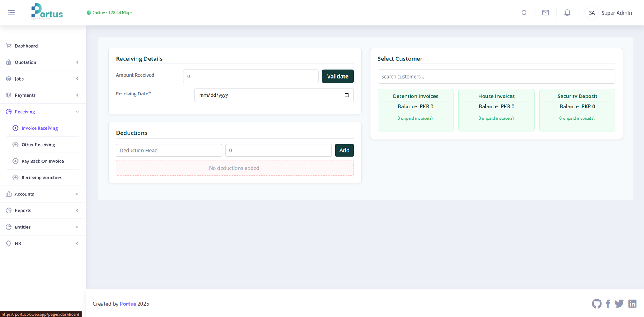This screenshot has height=317, width=644.
Task: Open Recieving Vouchers page
Action: click(x=42, y=178)
